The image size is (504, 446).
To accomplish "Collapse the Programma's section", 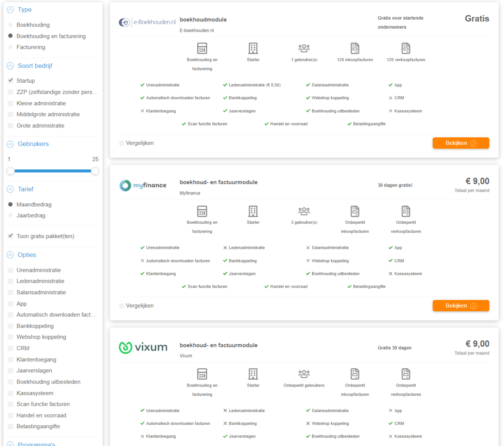I will (10, 444).
